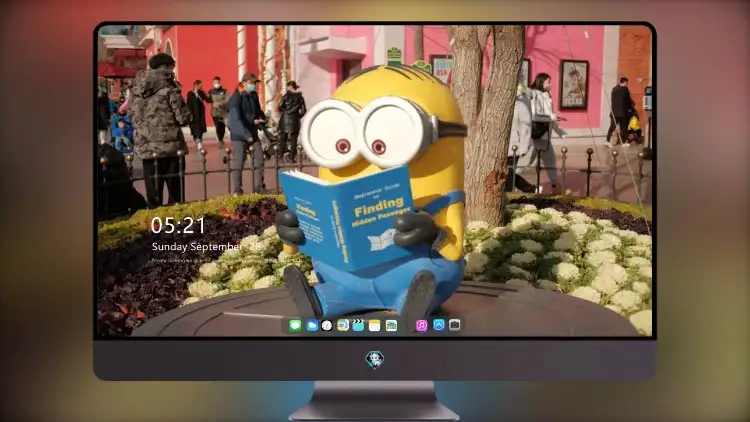Open the clapperboard video app in dock
Viewport: 750px width, 422px height.
pyautogui.click(x=359, y=325)
